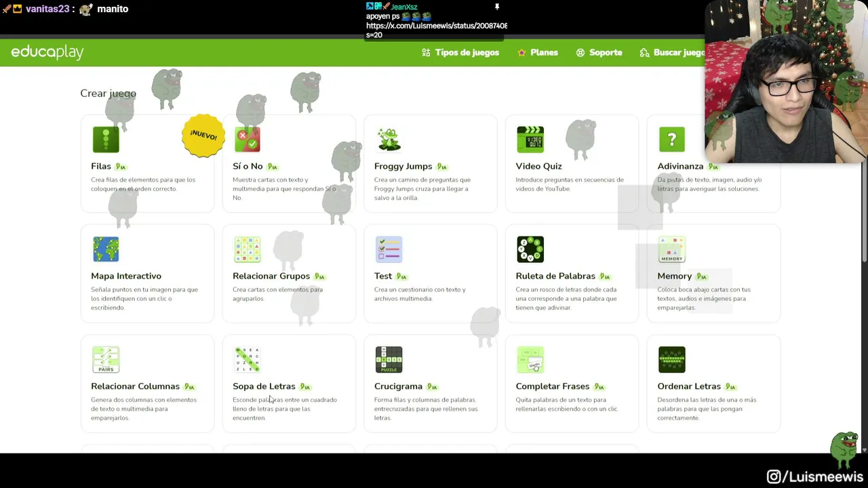Click the educaplay logo
The height and width of the screenshot is (488, 868).
click(x=47, y=52)
